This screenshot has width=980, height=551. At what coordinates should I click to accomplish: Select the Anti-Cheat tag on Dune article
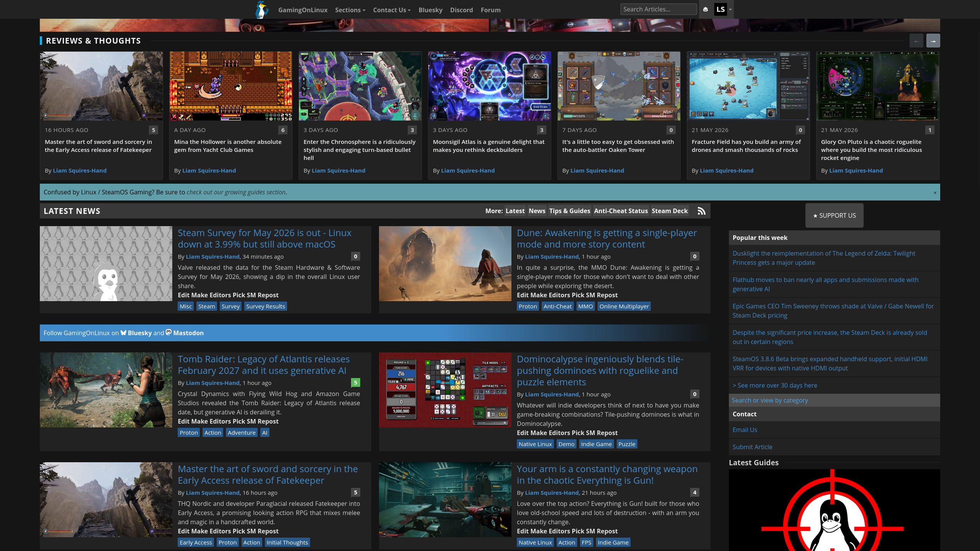coord(557,306)
